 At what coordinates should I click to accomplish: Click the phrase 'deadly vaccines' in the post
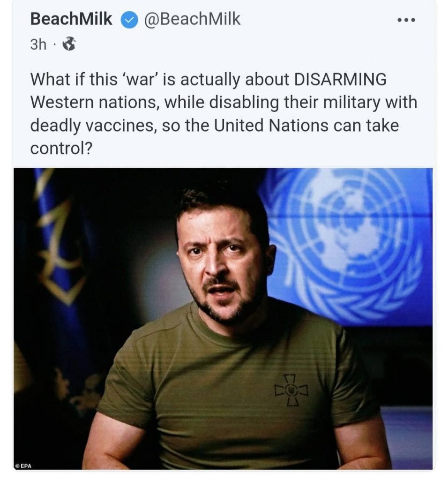pyautogui.click(x=94, y=126)
